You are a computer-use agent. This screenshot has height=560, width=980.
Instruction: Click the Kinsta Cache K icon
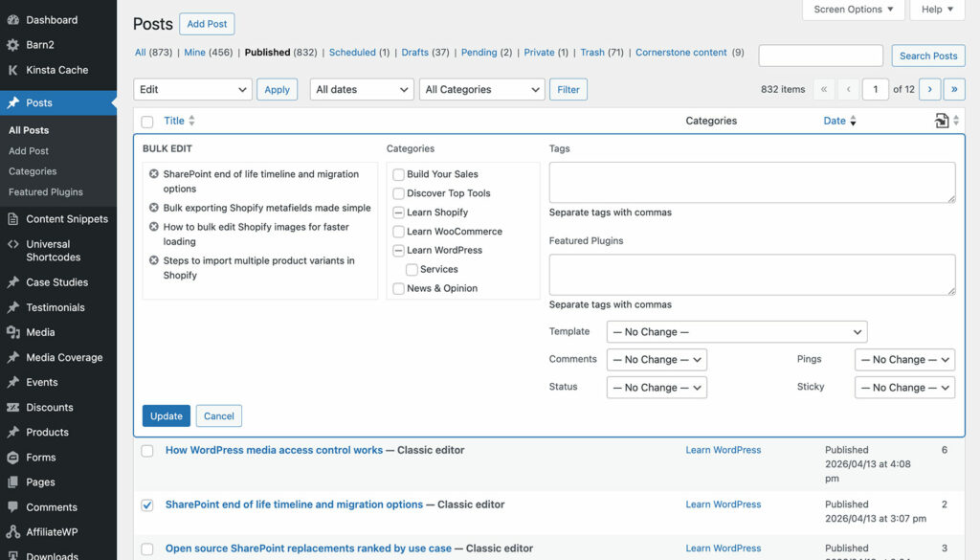pos(13,70)
